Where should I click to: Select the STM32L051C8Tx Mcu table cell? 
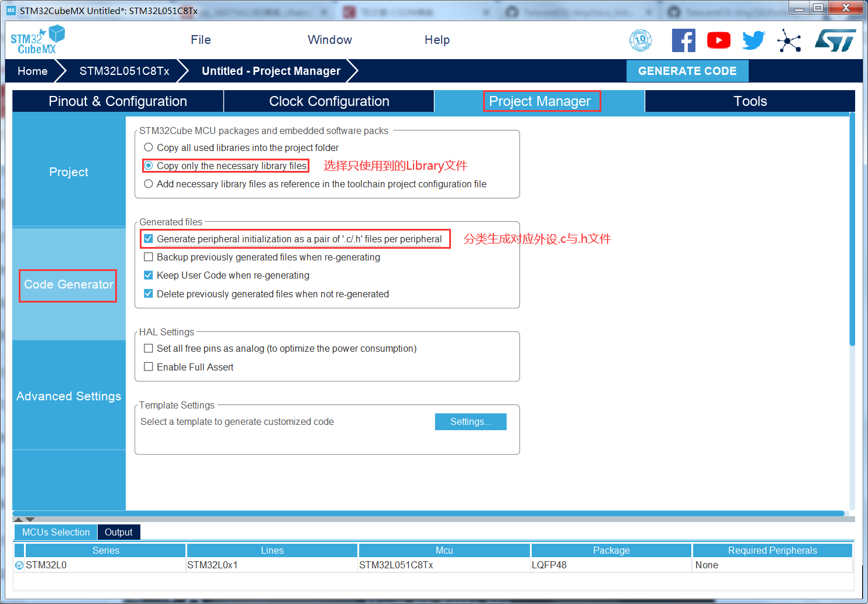444,565
